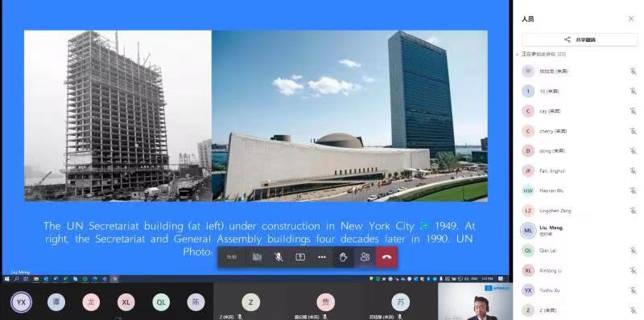Raise your hand in the meeting

click(344, 257)
